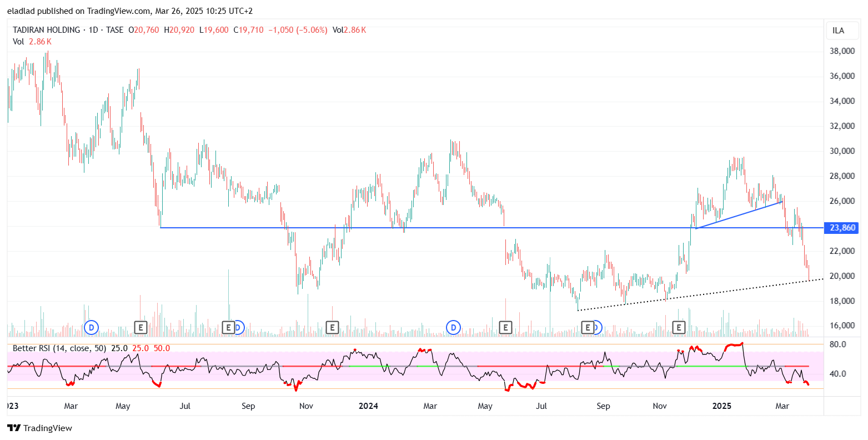Click the 28,000 price axis label
This screenshot has height=440, width=868.
842,176
